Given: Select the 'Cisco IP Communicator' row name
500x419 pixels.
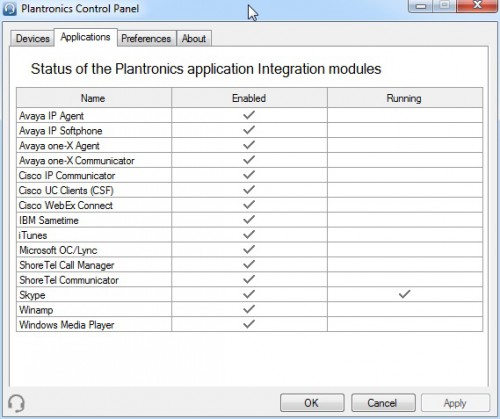Looking at the screenshot, I should click(67, 176).
